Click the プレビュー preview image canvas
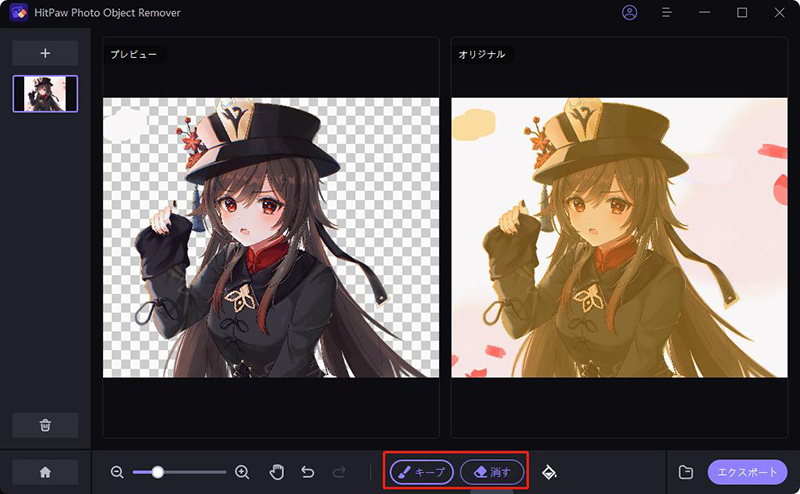The image size is (800, 494). pos(270,237)
